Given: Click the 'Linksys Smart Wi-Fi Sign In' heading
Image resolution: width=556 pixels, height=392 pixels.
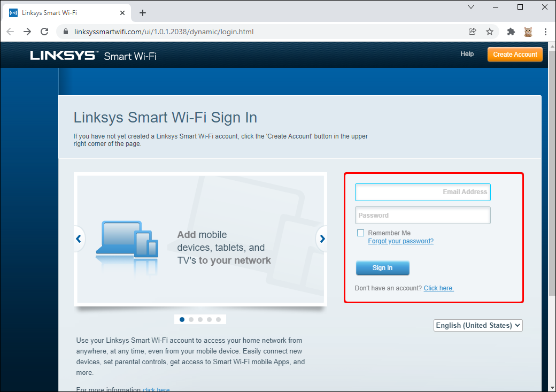Looking at the screenshot, I should point(165,118).
